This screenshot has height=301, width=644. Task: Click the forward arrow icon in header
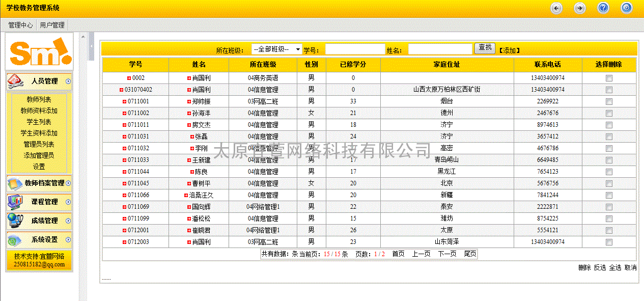(x=579, y=8)
